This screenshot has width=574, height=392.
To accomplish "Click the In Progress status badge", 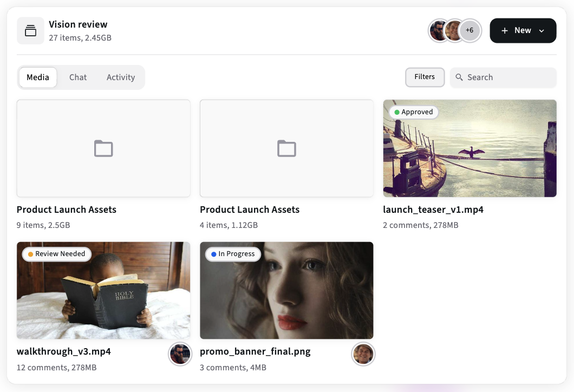I will (233, 254).
